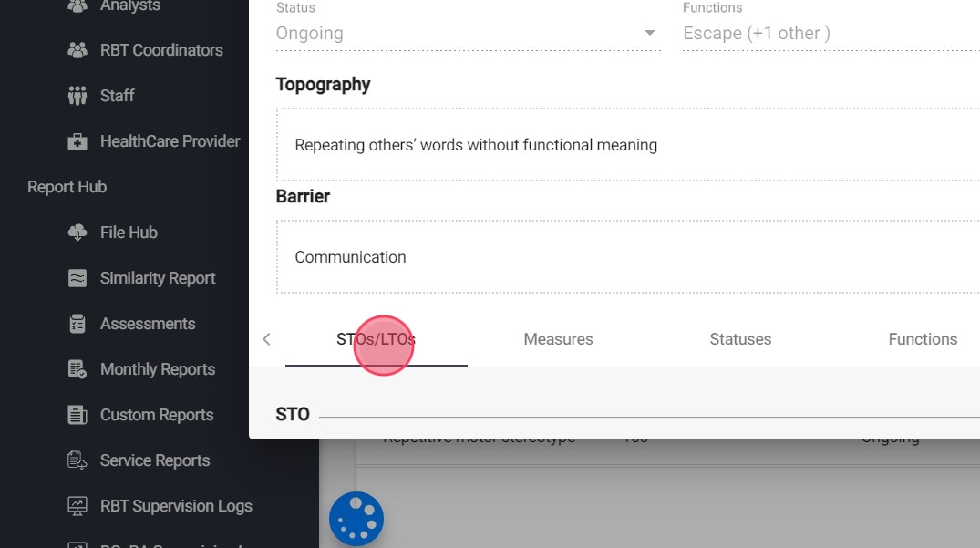Click the Topography text field
This screenshot has height=548, width=980.
tap(629, 145)
